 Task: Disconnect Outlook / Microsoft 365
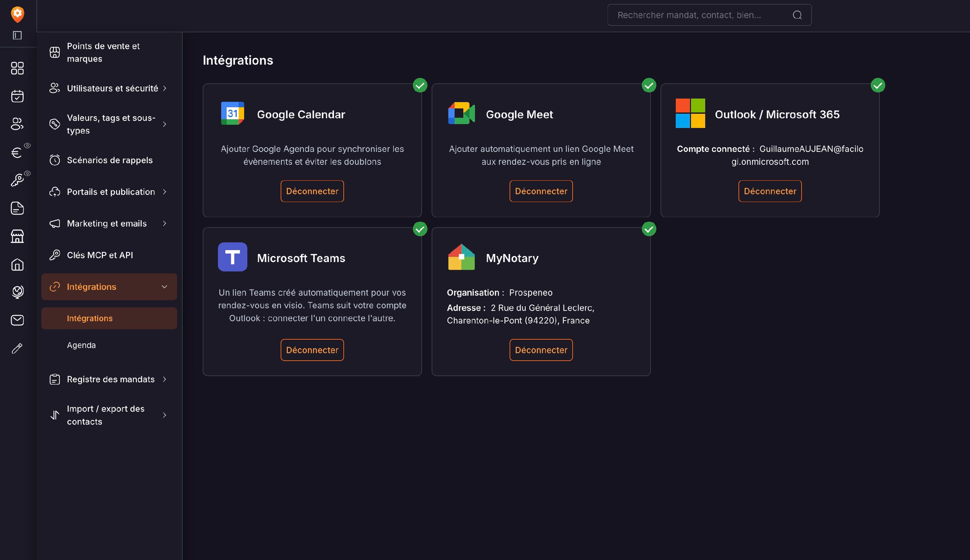click(770, 191)
